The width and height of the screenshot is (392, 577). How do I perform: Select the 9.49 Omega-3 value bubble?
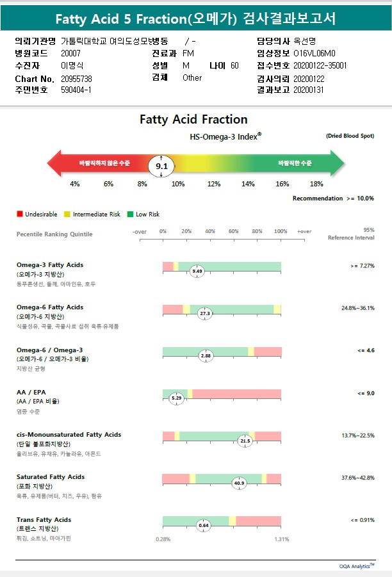tap(197, 272)
